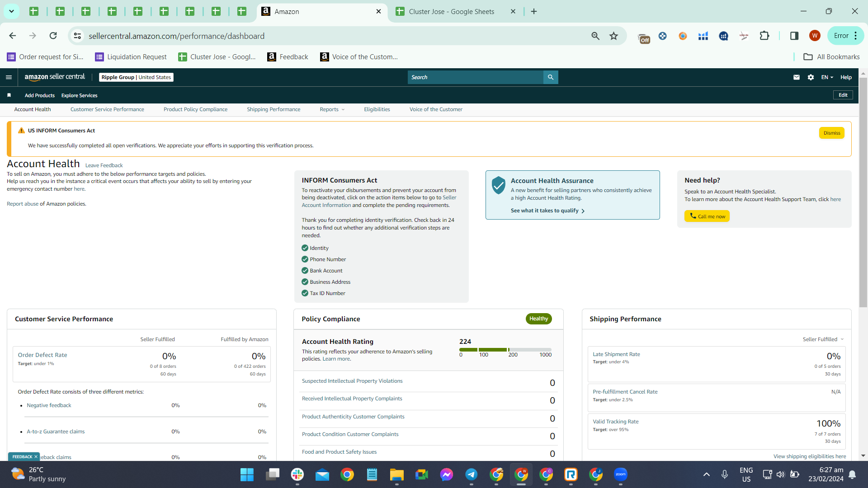Open Messenger from the taskbar

[x=447, y=474]
